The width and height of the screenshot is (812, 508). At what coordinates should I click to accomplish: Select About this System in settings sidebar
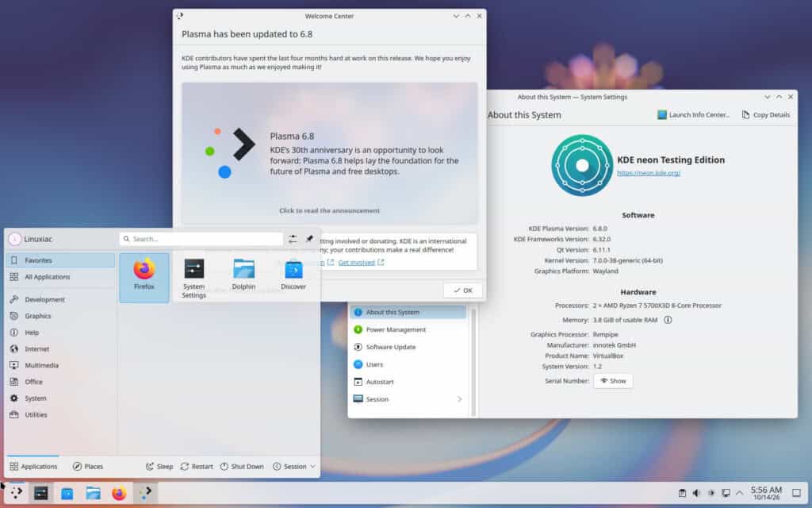pyautogui.click(x=408, y=312)
